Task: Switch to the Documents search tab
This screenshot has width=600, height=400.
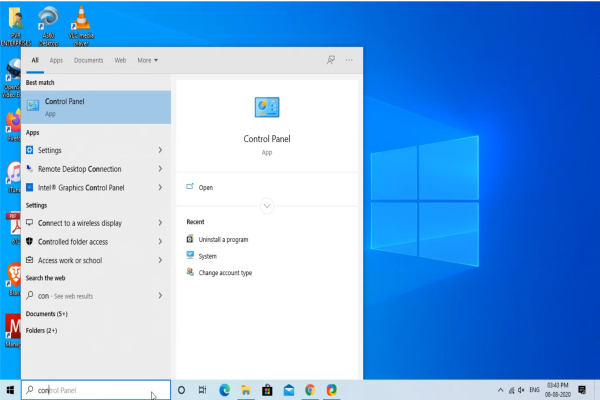Action: pyautogui.click(x=88, y=60)
